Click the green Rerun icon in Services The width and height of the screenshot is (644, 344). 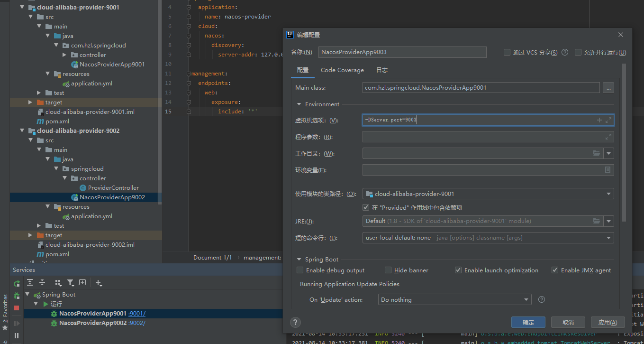pyautogui.click(x=17, y=284)
